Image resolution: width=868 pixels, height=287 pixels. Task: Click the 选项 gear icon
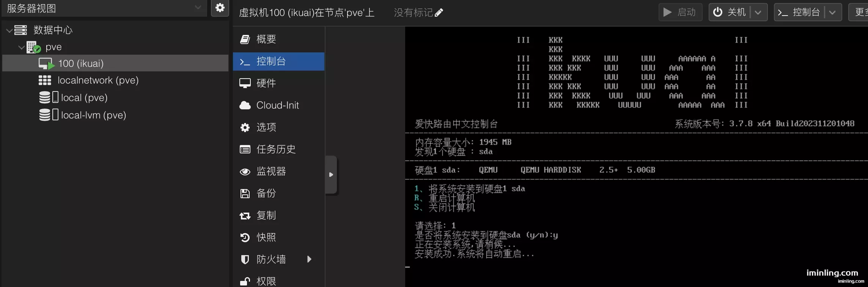click(x=245, y=127)
